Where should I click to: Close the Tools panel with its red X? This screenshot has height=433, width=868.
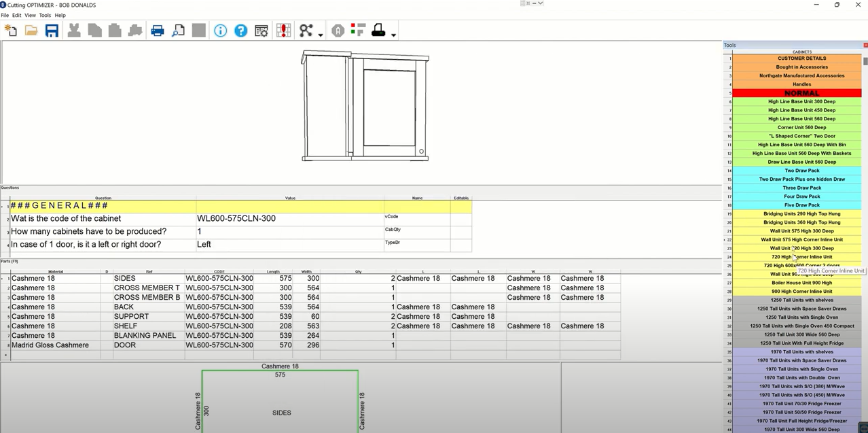[865, 45]
